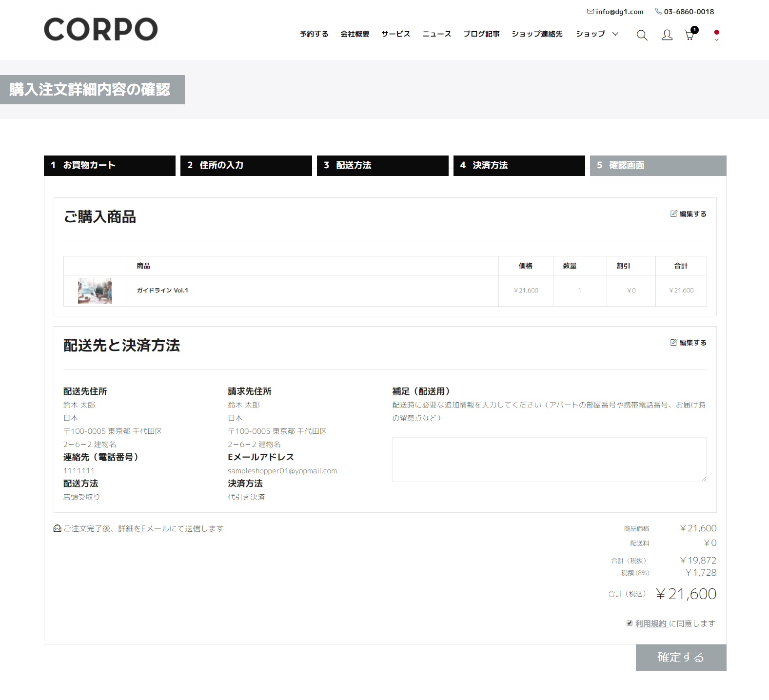The height and width of the screenshot is (700, 769).
Task: Toggle the 利用規約 agreement checkbox
Action: (630, 623)
